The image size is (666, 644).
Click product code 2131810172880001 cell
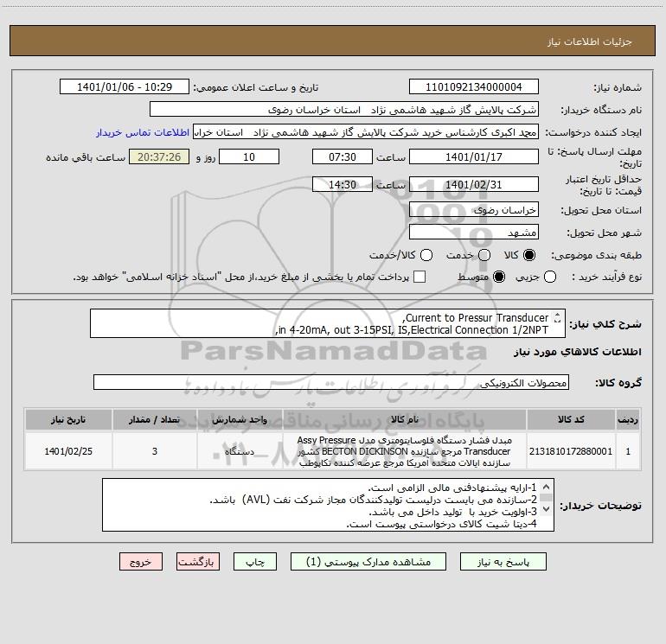tap(571, 451)
